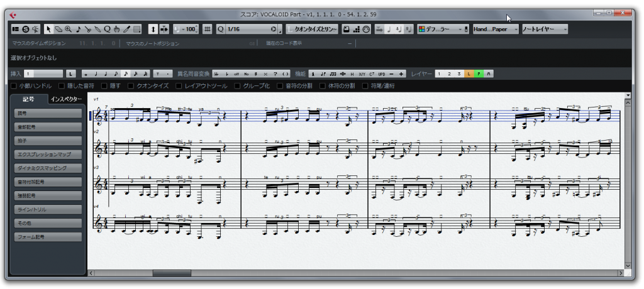Choose the sixteenth note value
The image size is (644, 289).
(x=126, y=74)
